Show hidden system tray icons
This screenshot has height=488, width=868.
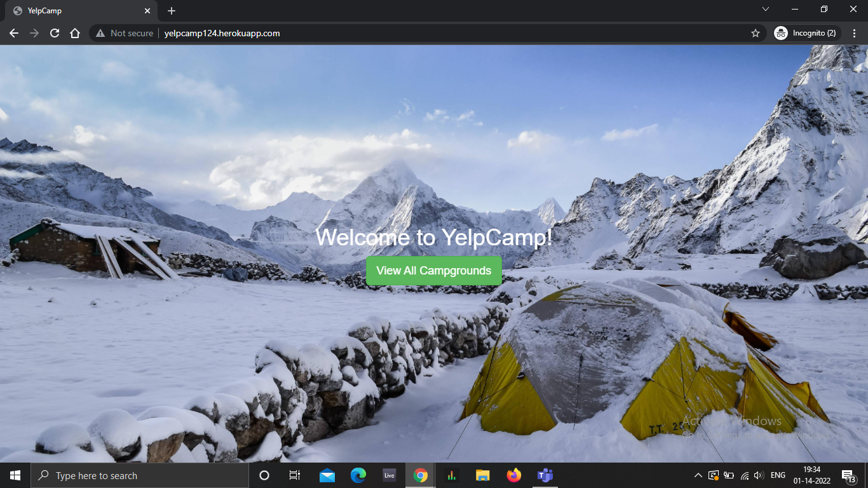pyautogui.click(x=698, y=475)
